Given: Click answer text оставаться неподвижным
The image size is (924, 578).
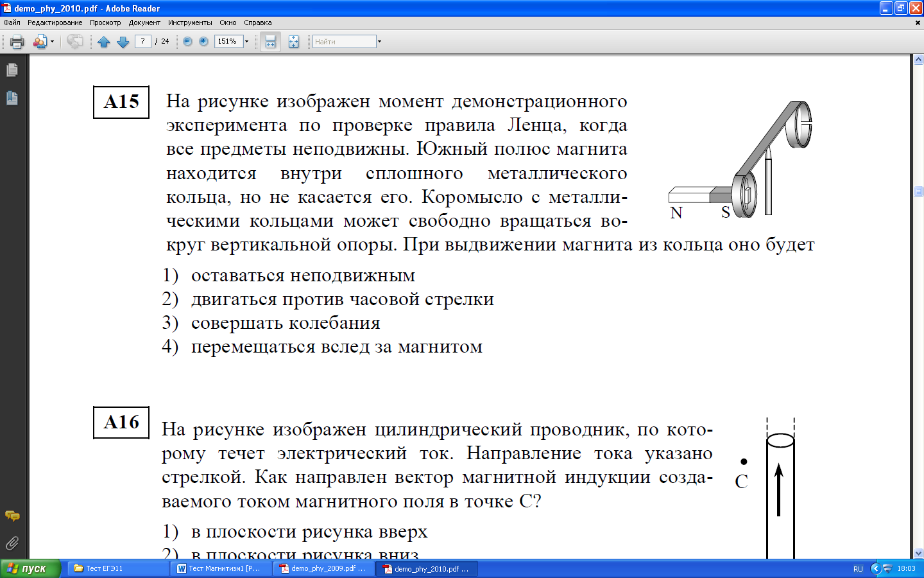Looking at the screenshot, I should tap(303, 276).
